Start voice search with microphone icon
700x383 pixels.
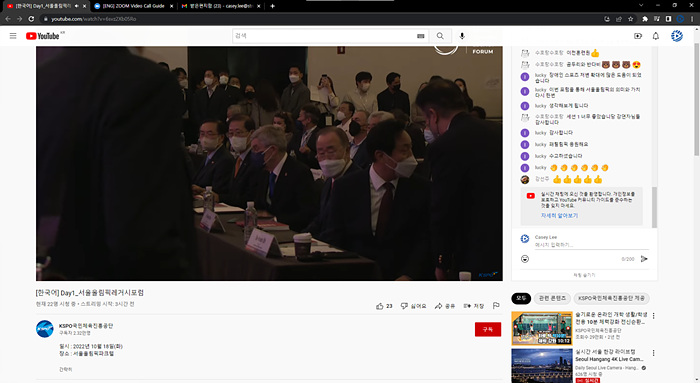(x=462, y=36)
